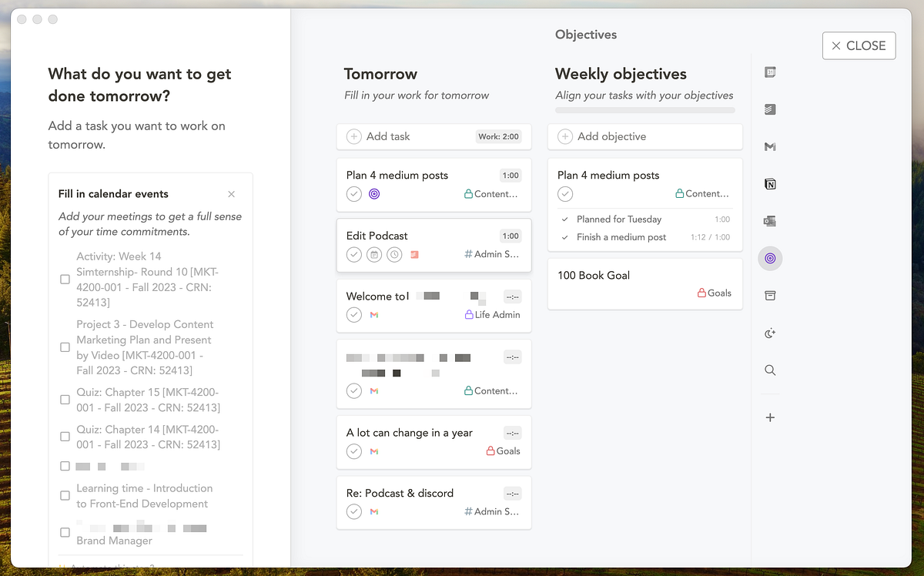Image resolution: width=924 pixels, height=576 pixels.
Task: Open the Goals channel tag on 100 Book Goal
Action: [715, 293]
